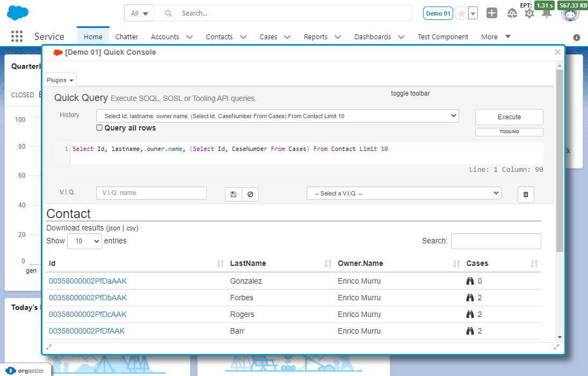Open the user profile avatar

[570, 13]
